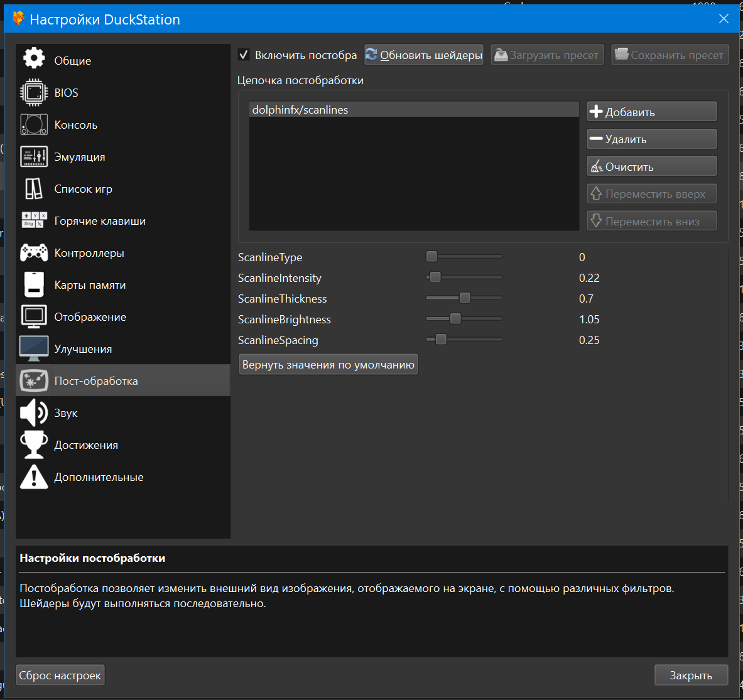Viewport: 743px width, 700px height.
Task: Click the Очистить button label
Action: click(x=629, y=167)
